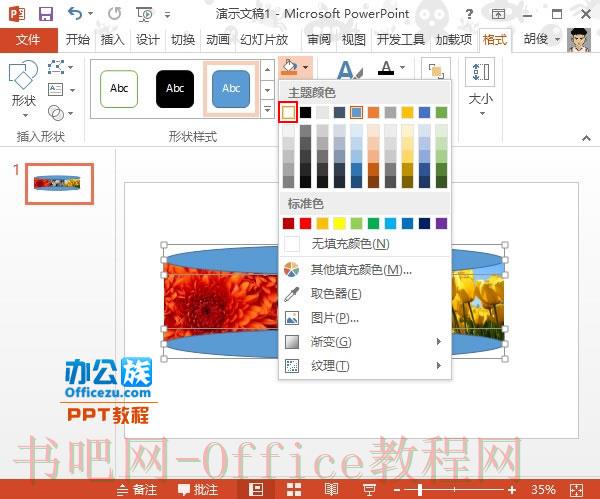The width and height of the screenshot is (600, 499).
Task: Switch to the View tab 视图
Action: [x=354, y=39]
